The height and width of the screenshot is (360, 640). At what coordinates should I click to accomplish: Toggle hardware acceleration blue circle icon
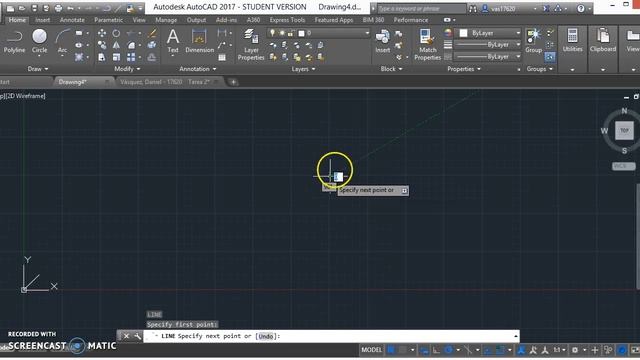pyautogui.click(x=621, y=350)
